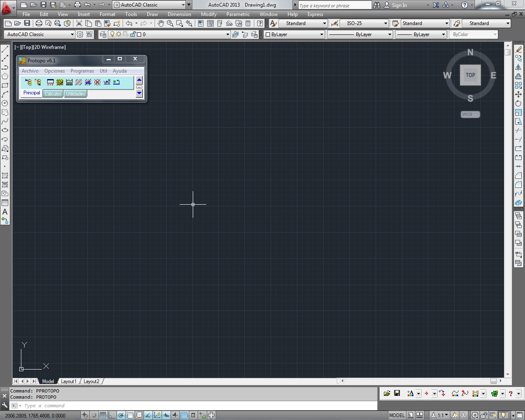
Task: Toggle toolbar lock icon in status bar
Action: pyautogui.click(x=484, y=415)
